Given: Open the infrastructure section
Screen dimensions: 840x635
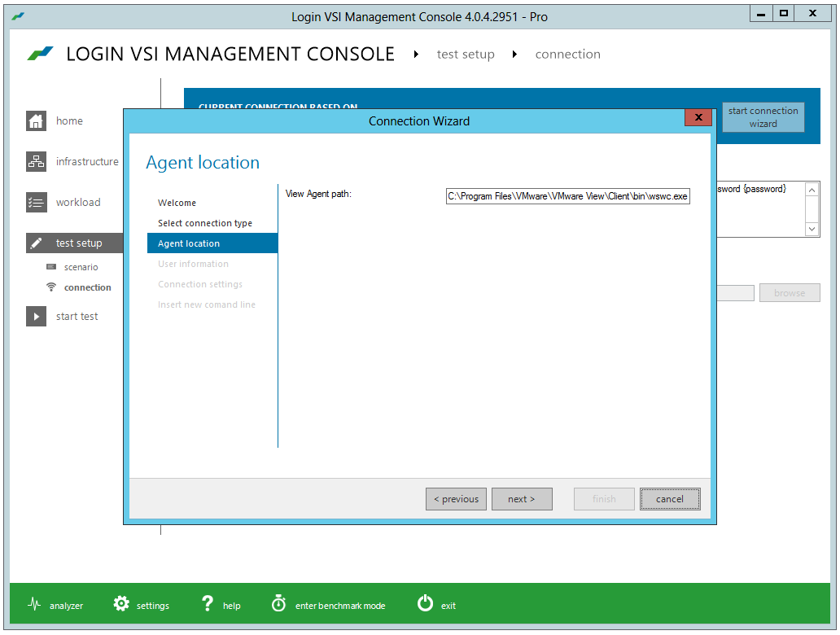Looking at the screenshot, I should 87,162.
